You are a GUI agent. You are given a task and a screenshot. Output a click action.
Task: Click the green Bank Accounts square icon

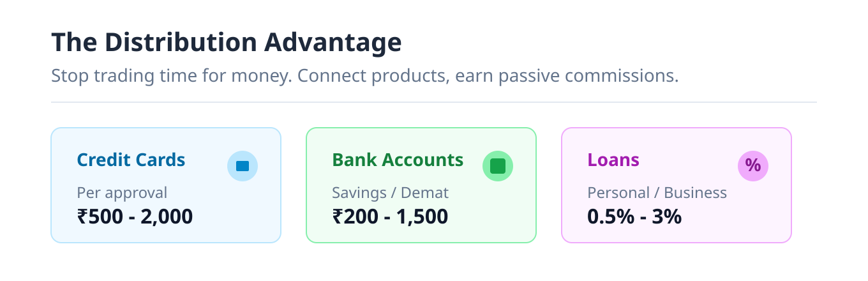tap(498, 166)
